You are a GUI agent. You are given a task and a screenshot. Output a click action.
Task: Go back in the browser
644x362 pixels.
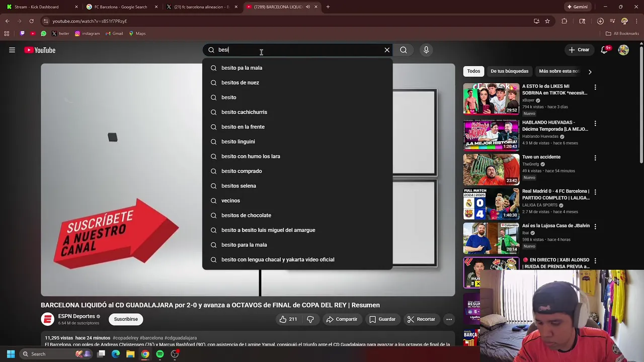(8, 21)
